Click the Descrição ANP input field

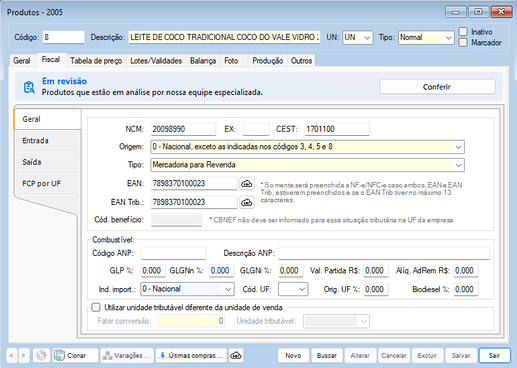tap(384, 253)
